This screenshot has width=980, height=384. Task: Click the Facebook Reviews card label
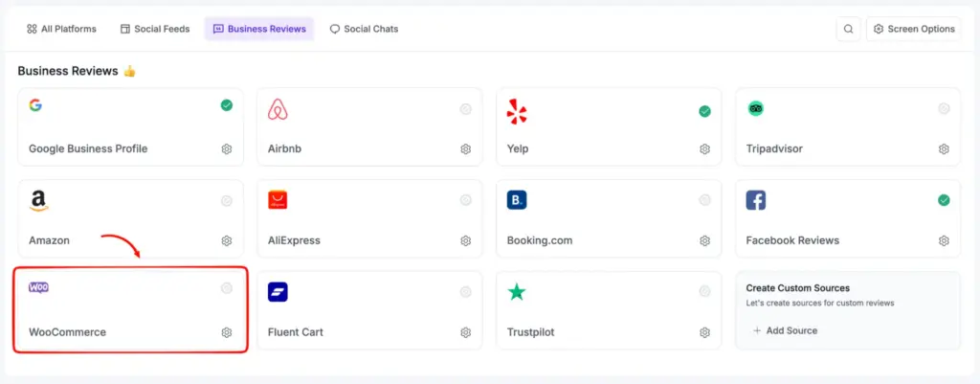click(x=792, y=240)
